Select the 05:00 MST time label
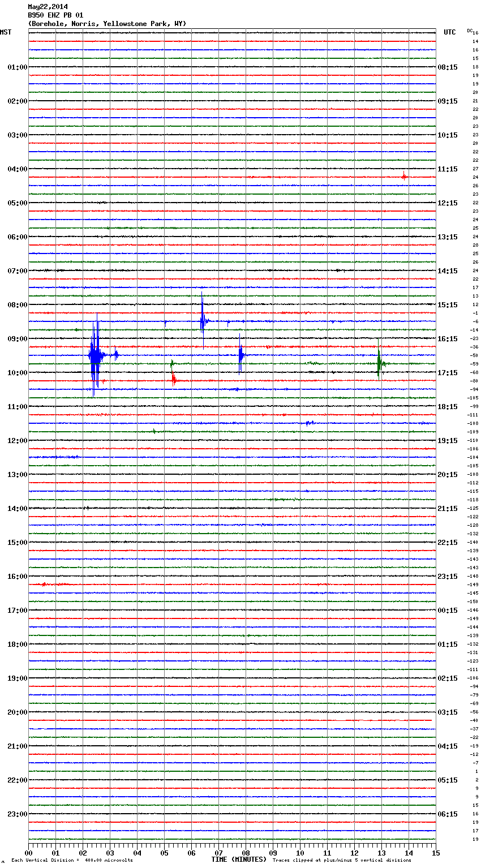Screen dimensions: 481x868 click(x=17, y=203)
